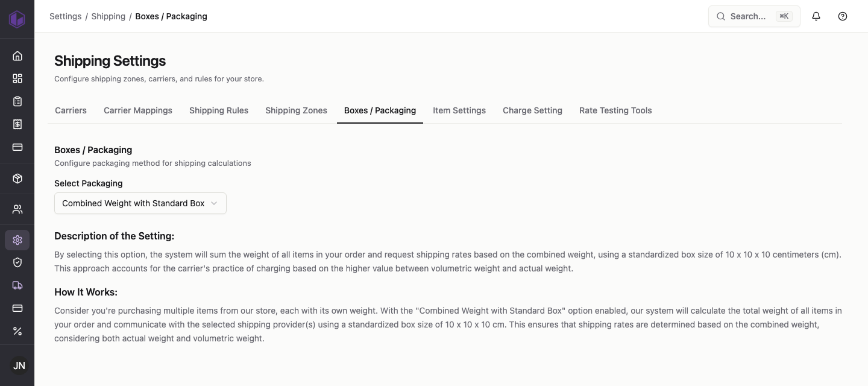Open the clipboard orders icon
The height and width of the screenshot is (386, 868).
(17, 101)
